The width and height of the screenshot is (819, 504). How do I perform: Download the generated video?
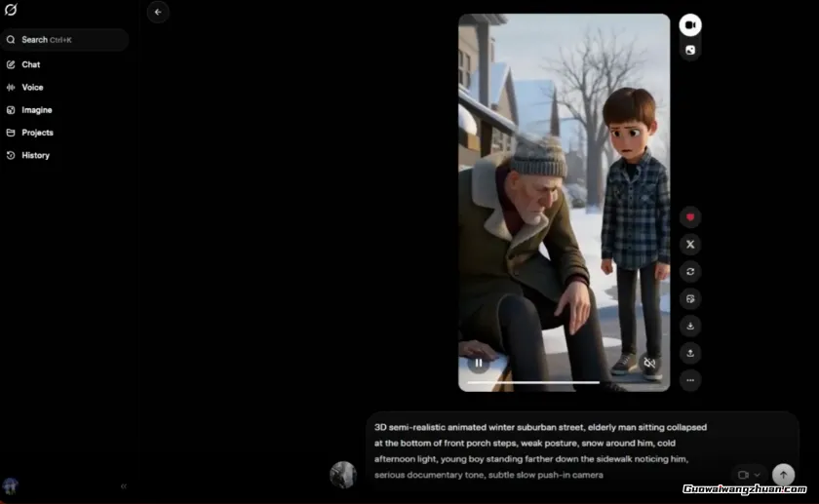690,326
